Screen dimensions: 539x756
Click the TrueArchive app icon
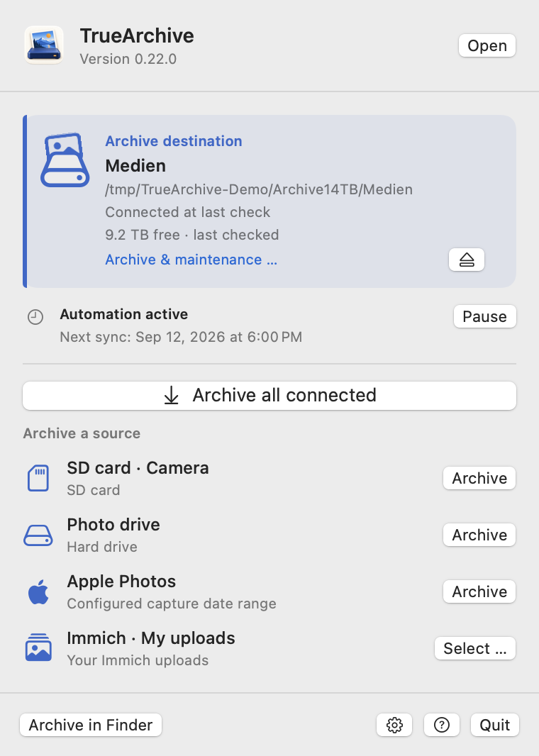point(44,45)
